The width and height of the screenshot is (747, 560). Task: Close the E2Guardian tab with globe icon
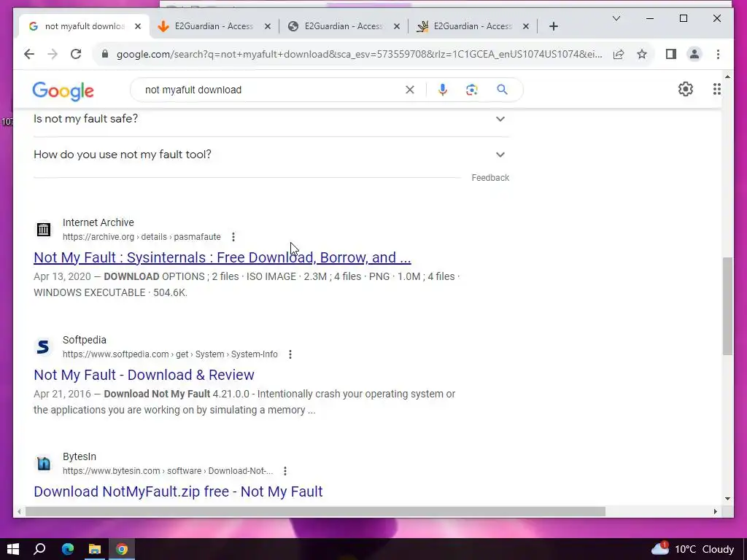tap(396, 26)
